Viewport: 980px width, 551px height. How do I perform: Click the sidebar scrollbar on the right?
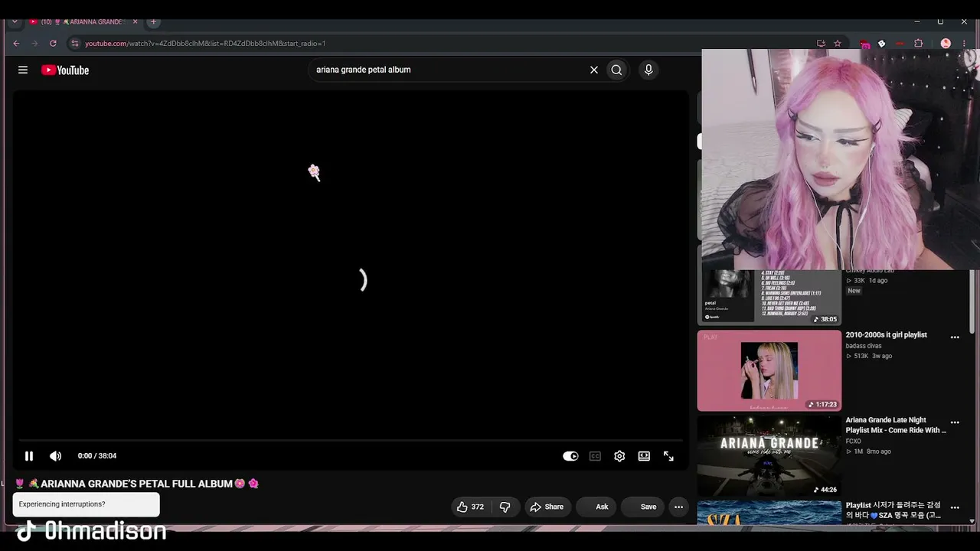(973, 302)
